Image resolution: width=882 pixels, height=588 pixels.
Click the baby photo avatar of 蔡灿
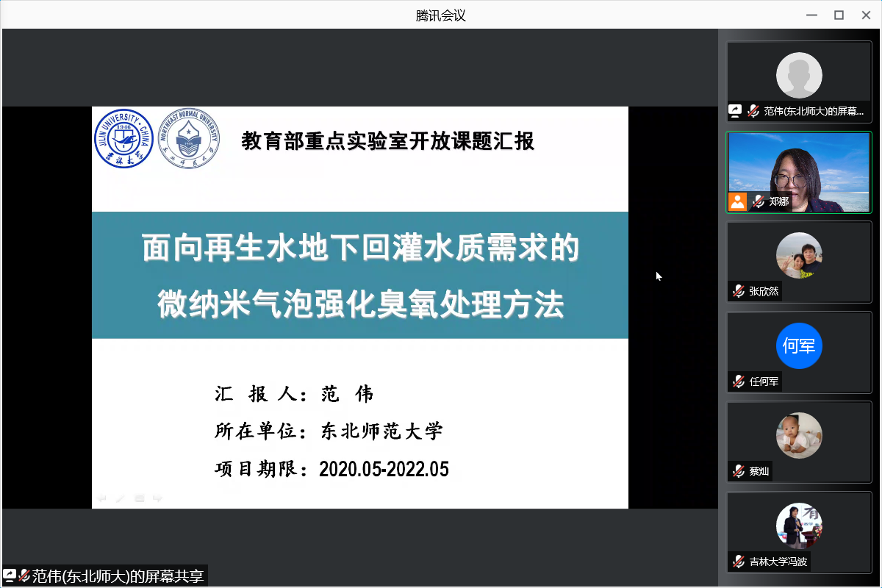point(799,435)
